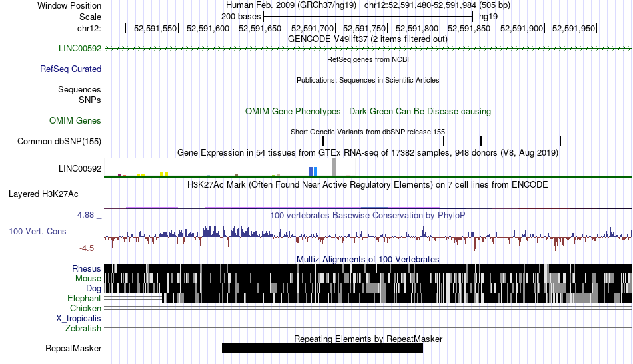Click the tall gray GTEx expression bar

[334, 167]
